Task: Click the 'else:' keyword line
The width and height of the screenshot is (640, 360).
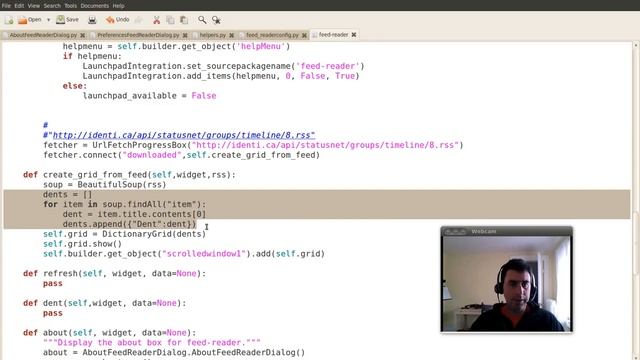Action: tap(75, 86)
